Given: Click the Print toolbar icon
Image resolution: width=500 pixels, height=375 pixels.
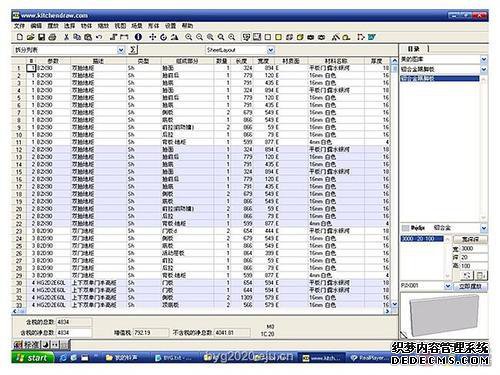Looking at the screenshot, I should [52, 37].
